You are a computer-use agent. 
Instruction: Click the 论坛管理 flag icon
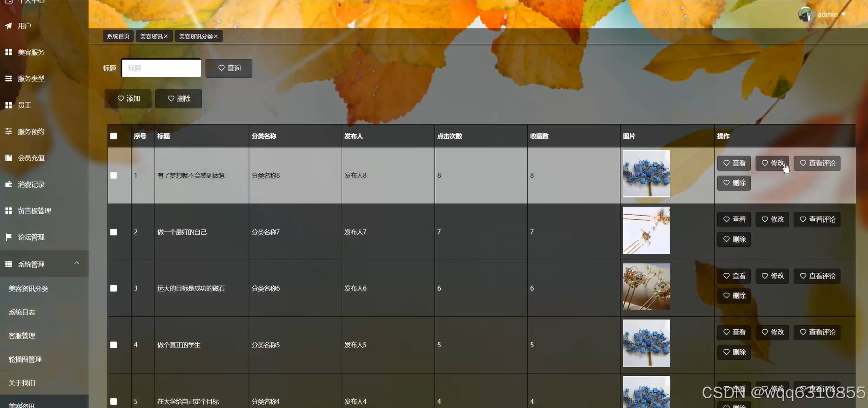(x=8, y=237)
